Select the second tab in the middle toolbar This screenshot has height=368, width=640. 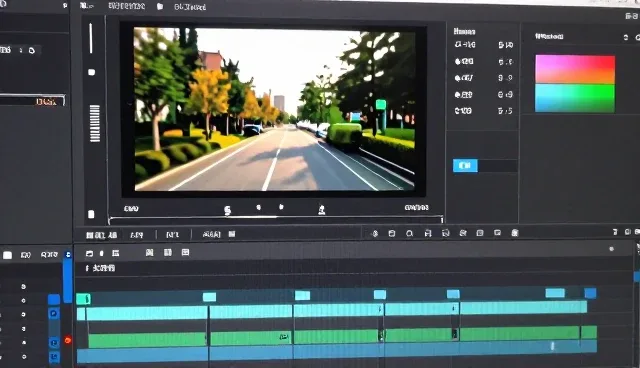tap(136, 235)
